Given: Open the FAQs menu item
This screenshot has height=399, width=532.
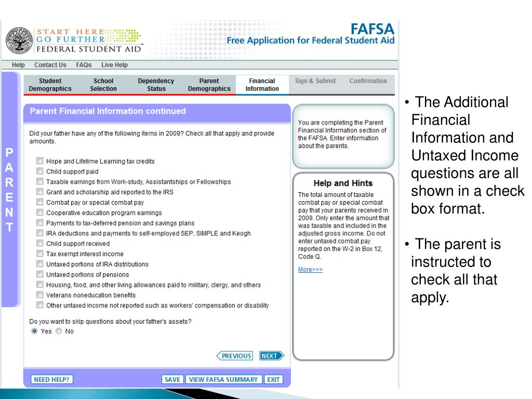Looking at the screenshot, I should click(x=84, y=65).
